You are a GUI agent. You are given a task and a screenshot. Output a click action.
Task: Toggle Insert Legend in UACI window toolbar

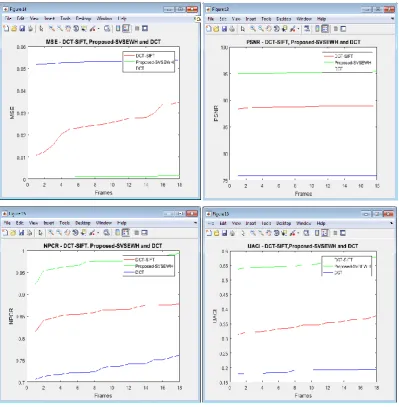(325, 233)
